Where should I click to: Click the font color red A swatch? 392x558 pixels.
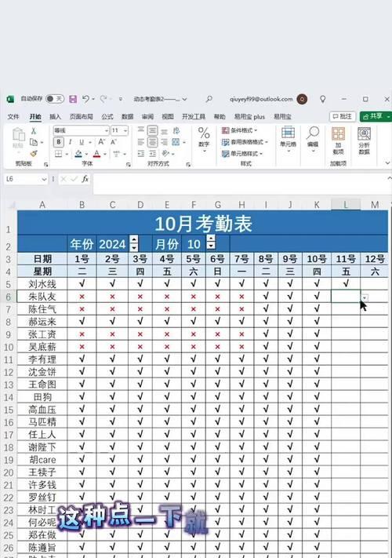[96, 154]
